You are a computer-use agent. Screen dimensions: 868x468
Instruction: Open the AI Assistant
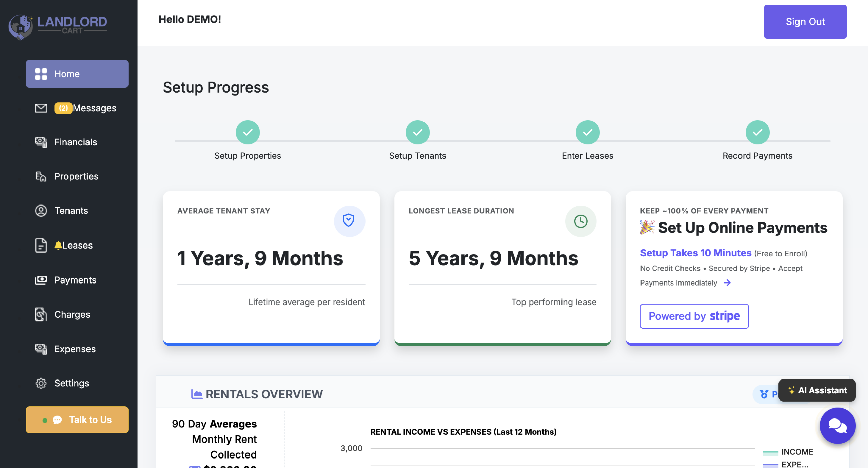(x=817, y=390)
